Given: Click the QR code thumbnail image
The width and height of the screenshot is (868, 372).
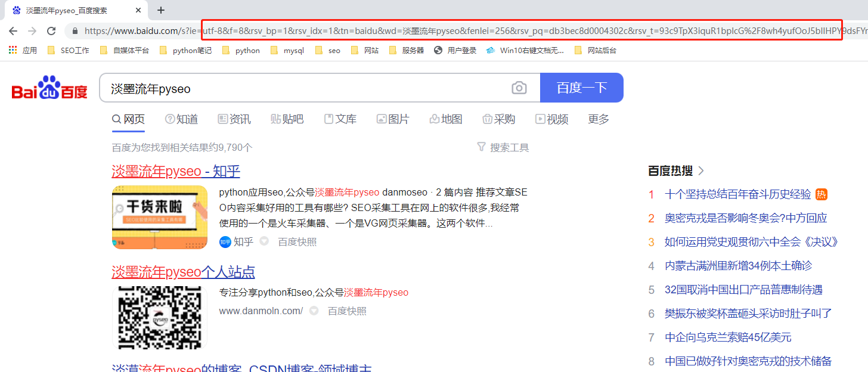Looking at the screenshot, I should pos(160,318).
